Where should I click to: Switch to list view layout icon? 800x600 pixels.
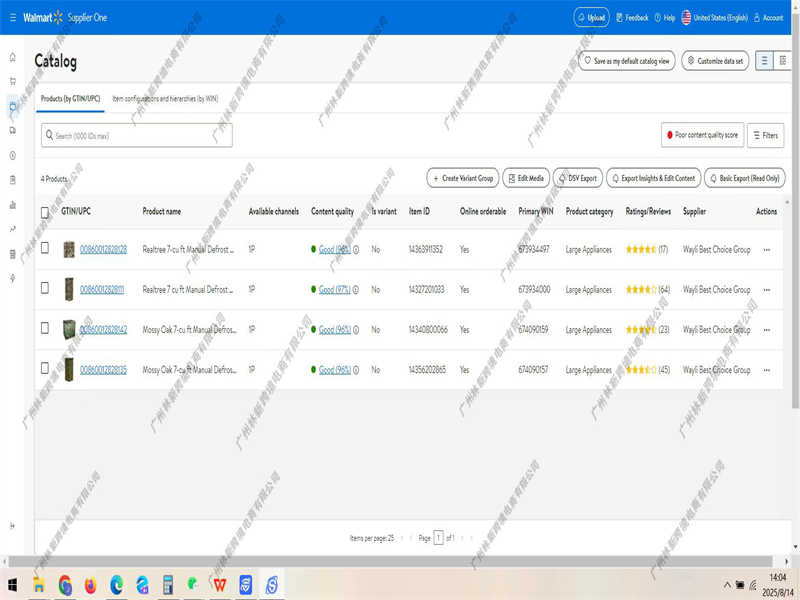pyautogui.click(x=764, y=61)
